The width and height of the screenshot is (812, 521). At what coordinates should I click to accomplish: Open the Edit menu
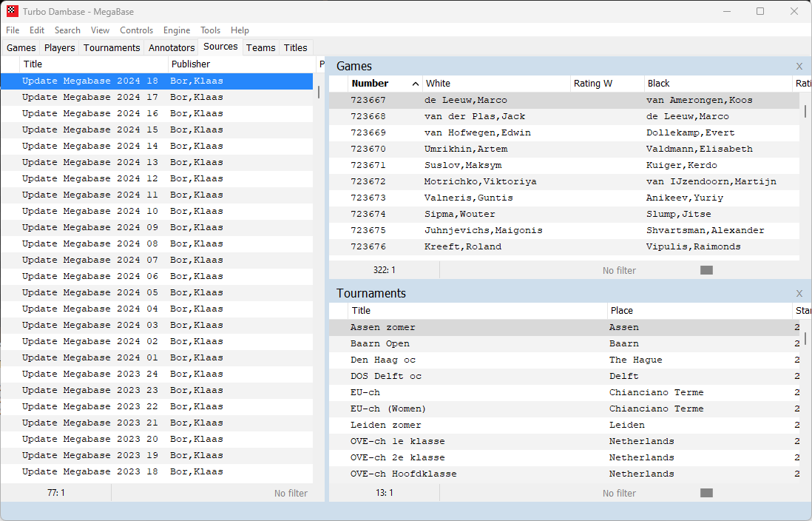37,30
